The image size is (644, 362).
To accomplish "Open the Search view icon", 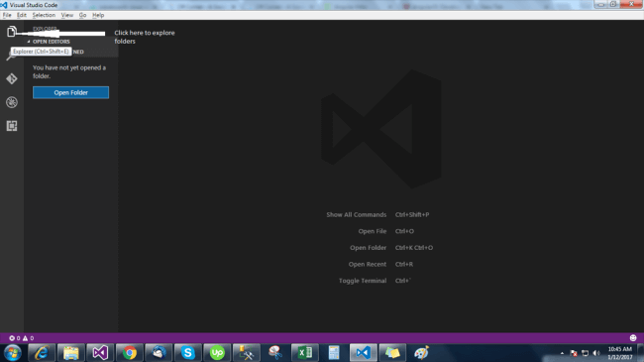I will tap(11, 56).
